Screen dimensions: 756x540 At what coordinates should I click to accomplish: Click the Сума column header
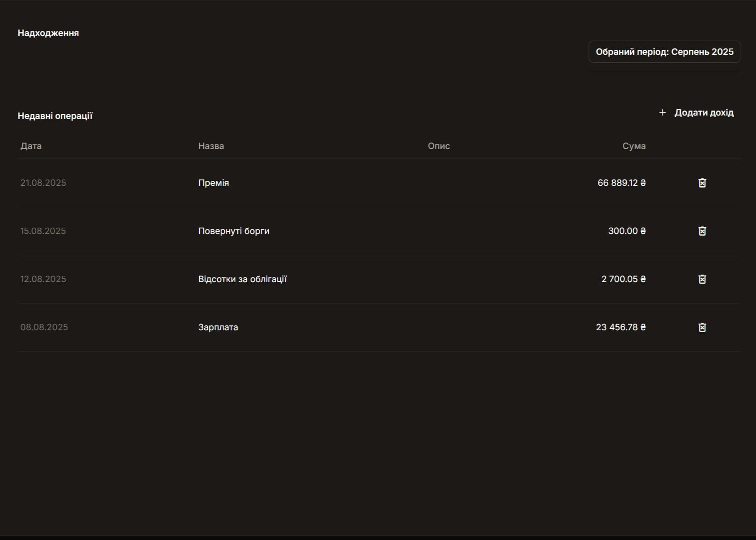point(634,146)
